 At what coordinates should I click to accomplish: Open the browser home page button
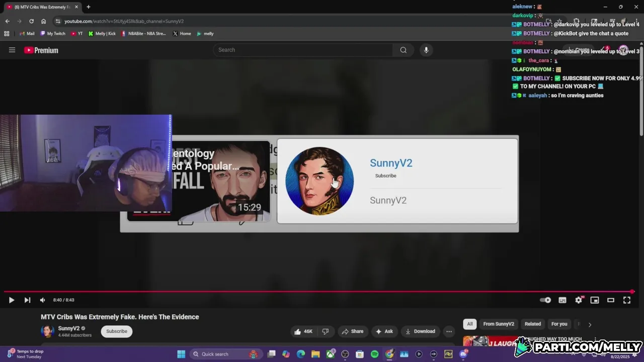43,21
